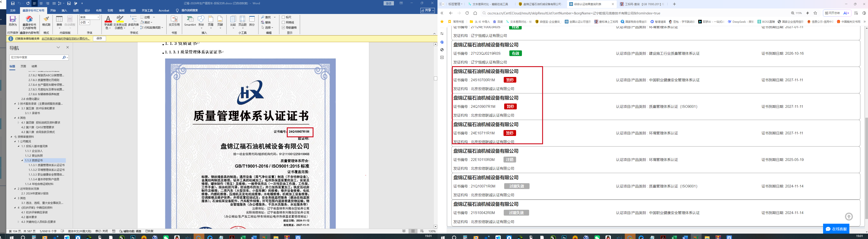Click the browser back arrow
Viewport: 868px width, 239px height.
(x=451, y=13)
